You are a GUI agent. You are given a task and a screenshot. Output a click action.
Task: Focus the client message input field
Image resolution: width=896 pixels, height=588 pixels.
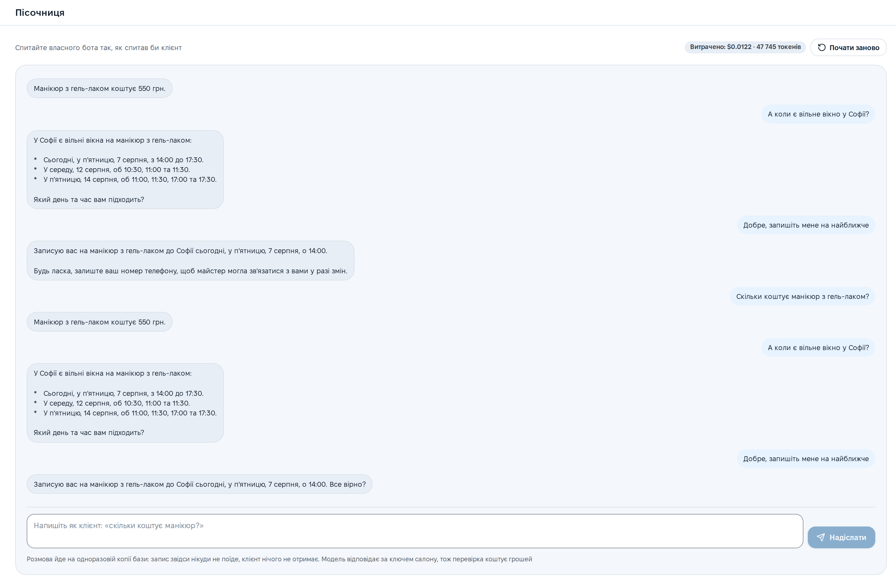tap(415, 531)
